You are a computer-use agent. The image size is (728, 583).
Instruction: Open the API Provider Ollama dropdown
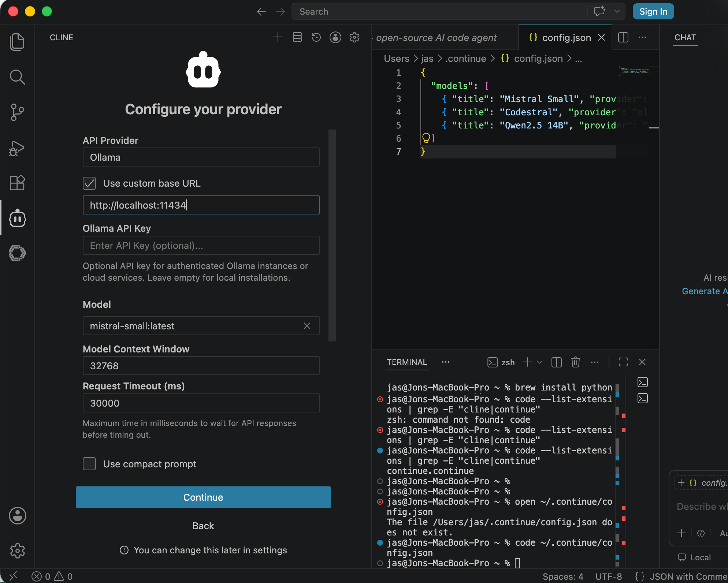(201, 157)
